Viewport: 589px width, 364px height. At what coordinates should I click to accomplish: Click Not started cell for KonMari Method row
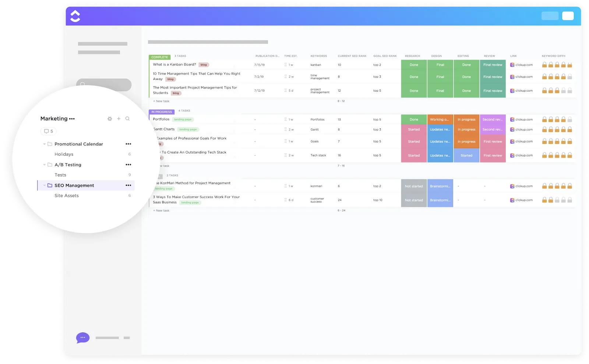point(414,186)
